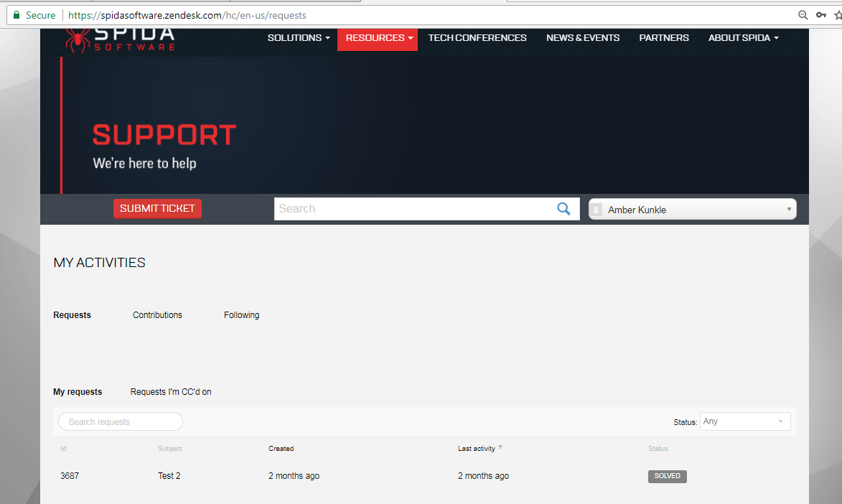Open the Test 2 request link
Screen dimensions: 842x504
(x=169, y=476)
